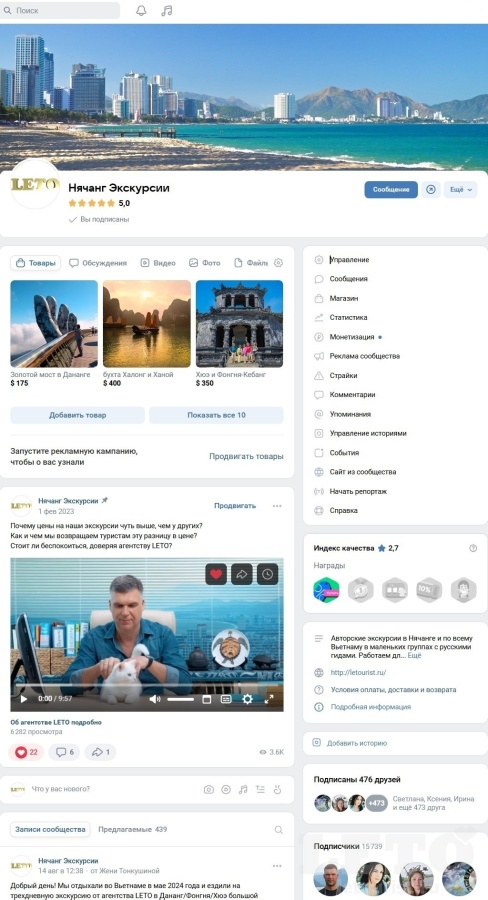Click the share arrow icon beside Сообщение
The image size is (488, 900).
point(431,189)
